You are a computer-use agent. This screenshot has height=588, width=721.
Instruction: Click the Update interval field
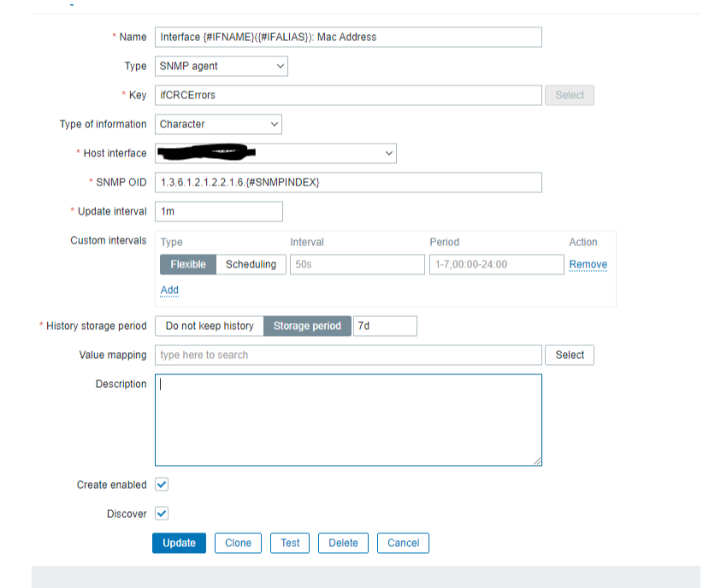click(x=219, y=211)
